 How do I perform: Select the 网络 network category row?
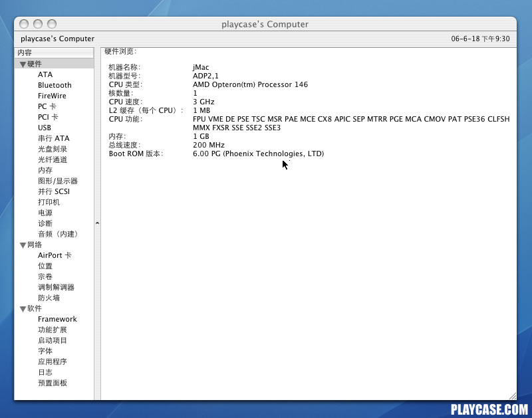(x=55, y=245)
